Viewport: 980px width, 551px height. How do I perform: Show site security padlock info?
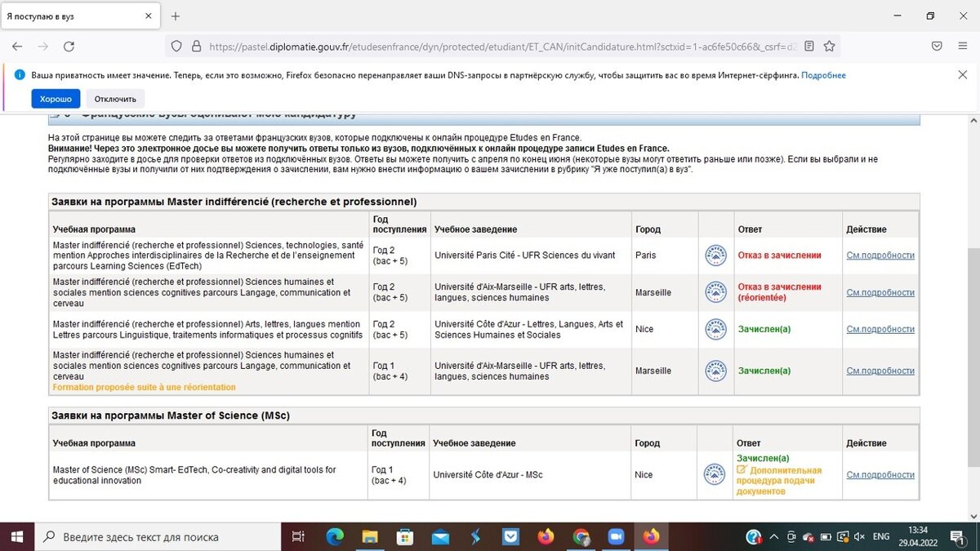tap(196, 47)
